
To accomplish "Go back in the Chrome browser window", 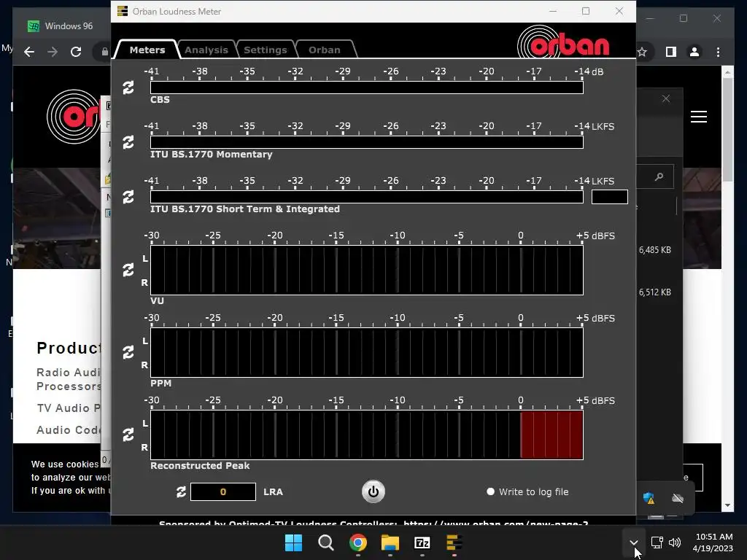I will (x=29, y=52).
